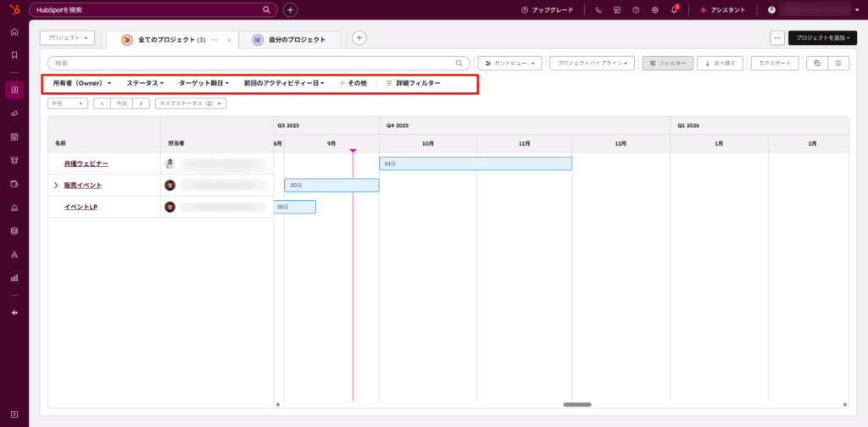Image resolution: width=868 pixels, height=427 pixels.
Task: Open the プロジェクト object dropdown
Action: click(68, 37)
